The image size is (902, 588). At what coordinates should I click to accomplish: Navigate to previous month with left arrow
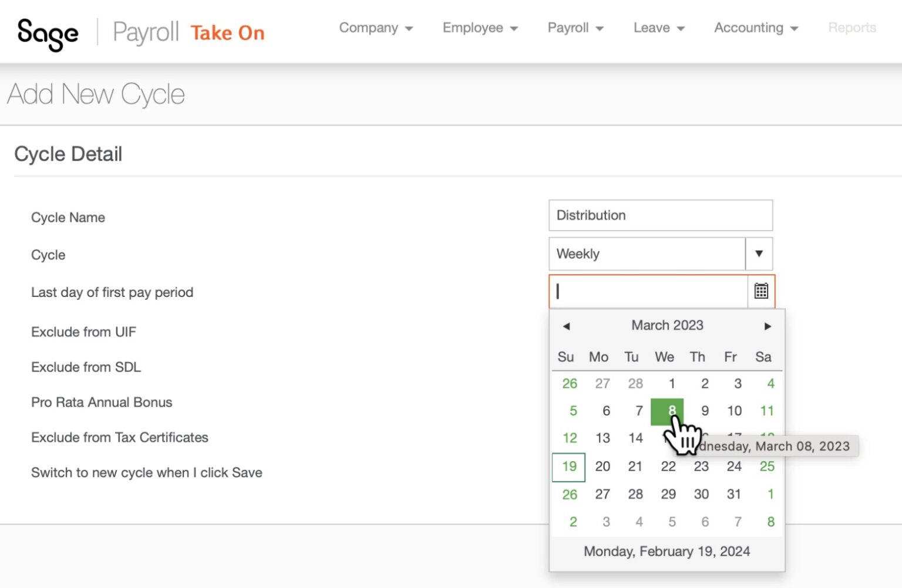coord(567,326)
